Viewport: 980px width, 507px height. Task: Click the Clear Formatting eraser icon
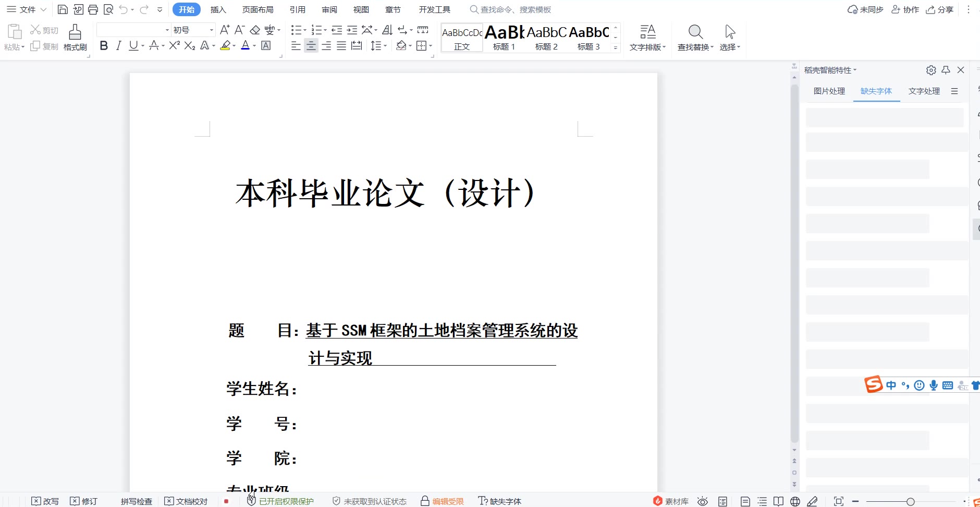255,30
